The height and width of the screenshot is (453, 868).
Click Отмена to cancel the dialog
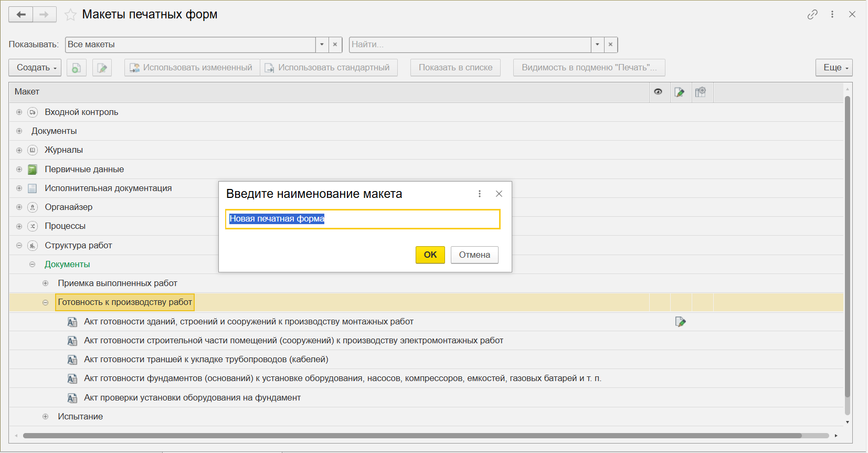[474, 255]
